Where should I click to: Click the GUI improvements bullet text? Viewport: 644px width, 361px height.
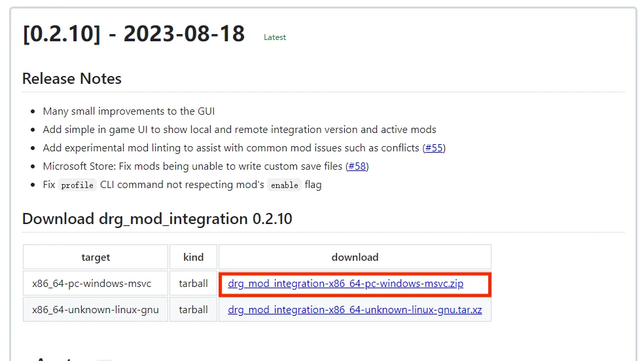pyautogui.click(x=129, y=111)
